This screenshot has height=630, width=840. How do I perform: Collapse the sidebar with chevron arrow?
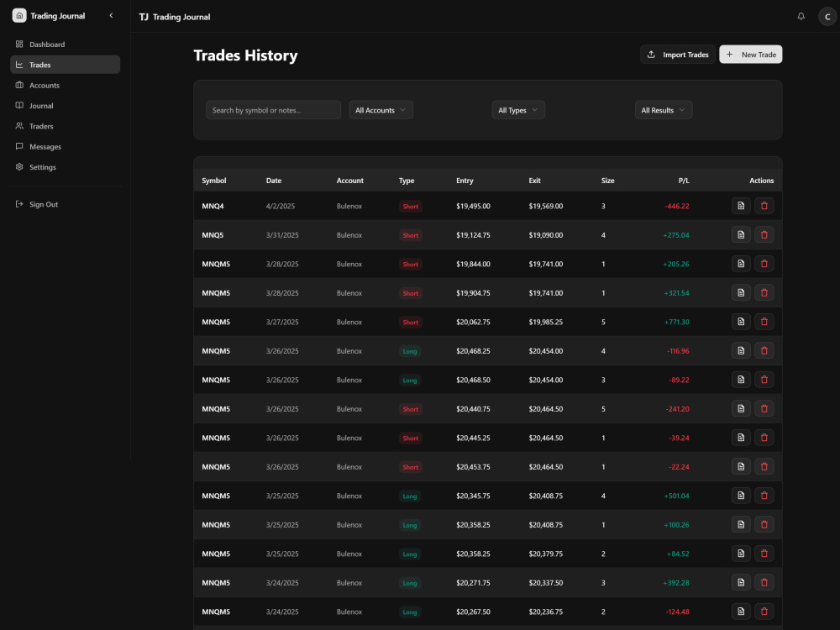coord(112,15)
